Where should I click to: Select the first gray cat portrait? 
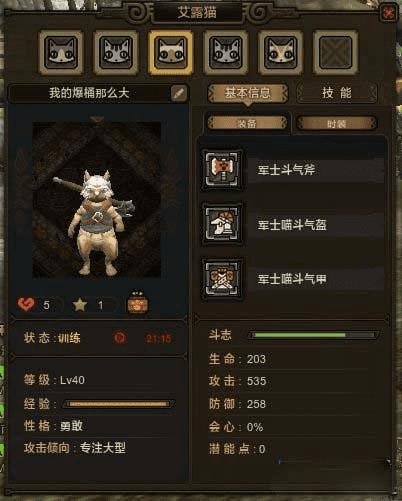pyautogui.click(x=61, y=52)
